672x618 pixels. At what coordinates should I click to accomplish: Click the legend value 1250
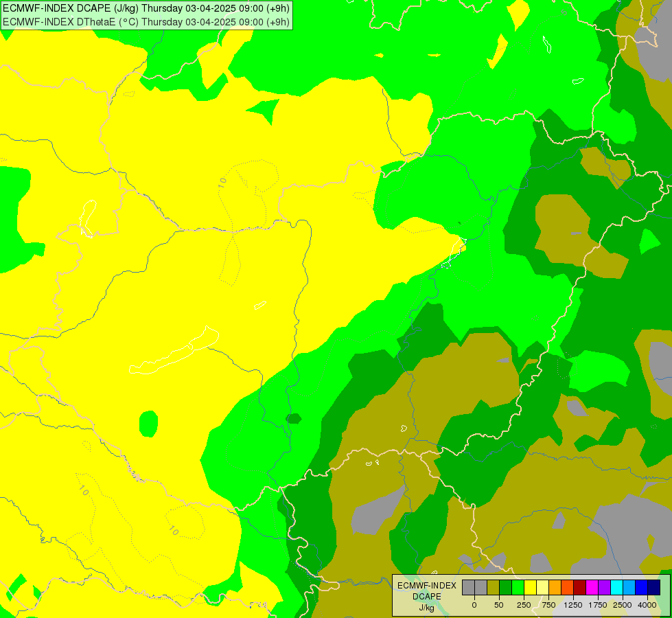coord(573,605)
